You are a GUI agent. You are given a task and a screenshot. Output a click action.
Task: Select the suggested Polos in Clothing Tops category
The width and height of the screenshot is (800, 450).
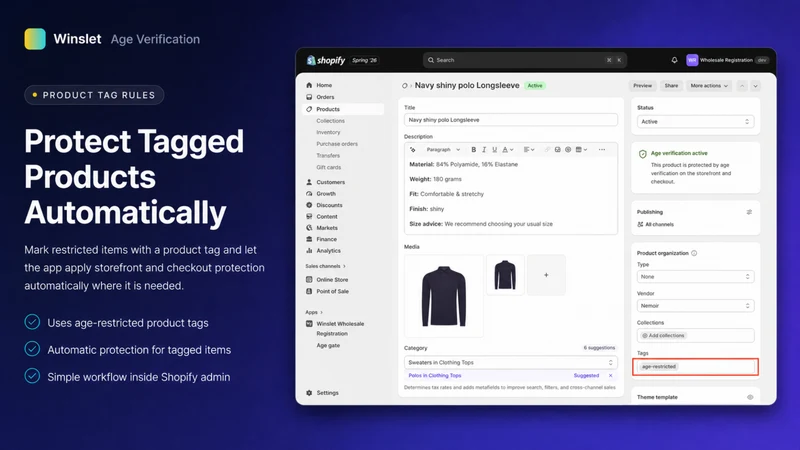(x=435, y=376)
